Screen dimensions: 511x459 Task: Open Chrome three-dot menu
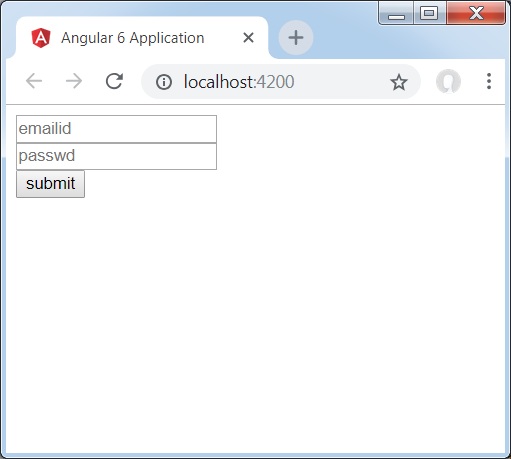pos(489,81)
